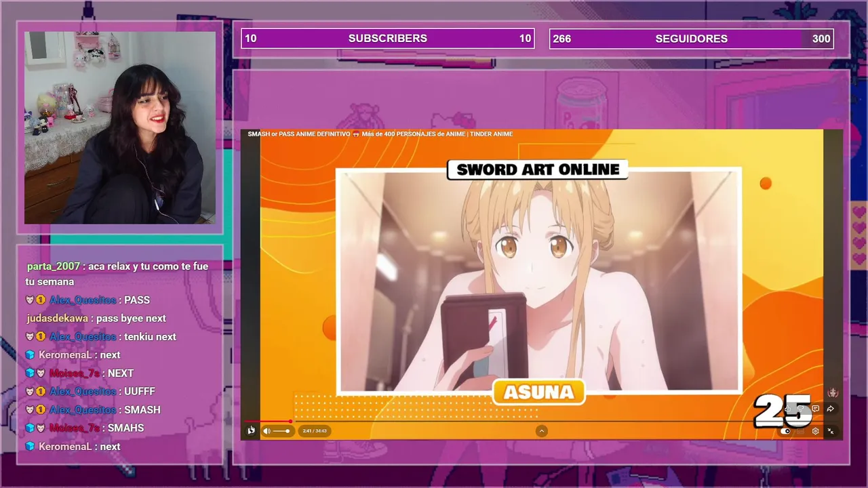Click the streamer webcam view
868x488 pixels.
(120, 127)
